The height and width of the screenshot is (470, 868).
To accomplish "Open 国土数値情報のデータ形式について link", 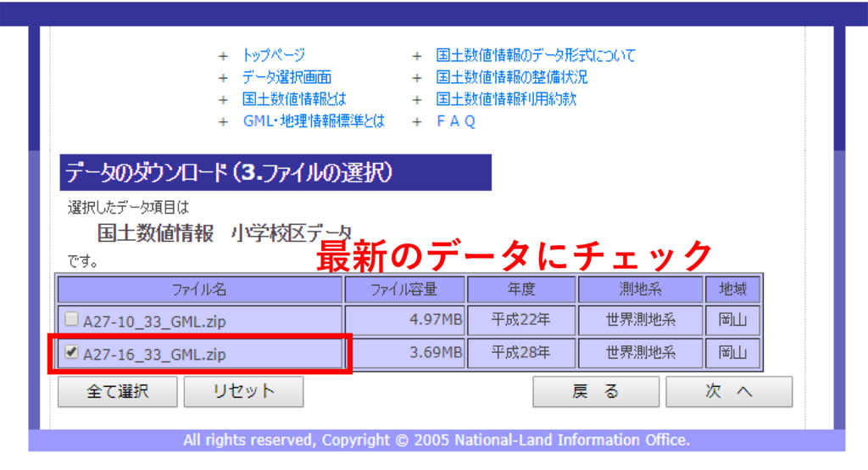I will pos(535,55).
